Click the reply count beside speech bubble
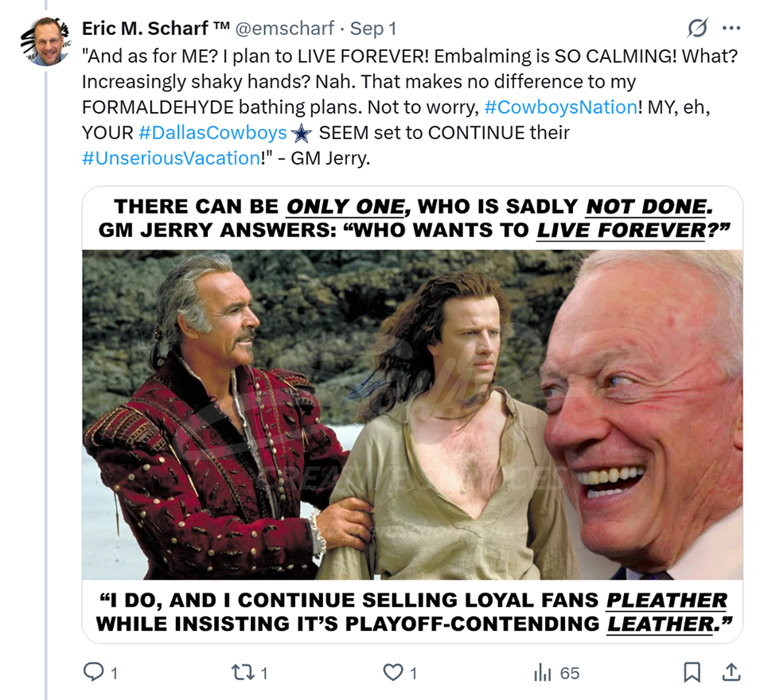764x700 pixels. 114,674
